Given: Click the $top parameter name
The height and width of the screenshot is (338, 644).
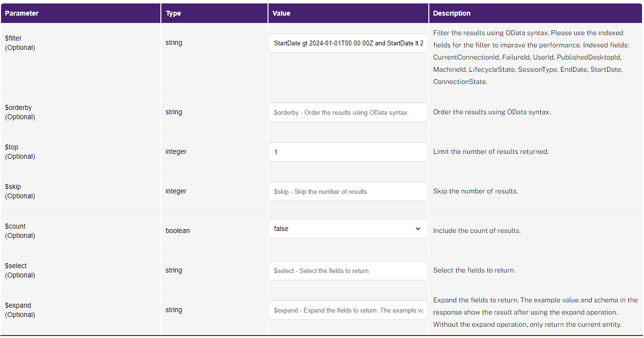Looking at the screenshot, I should tap(12, 147).
